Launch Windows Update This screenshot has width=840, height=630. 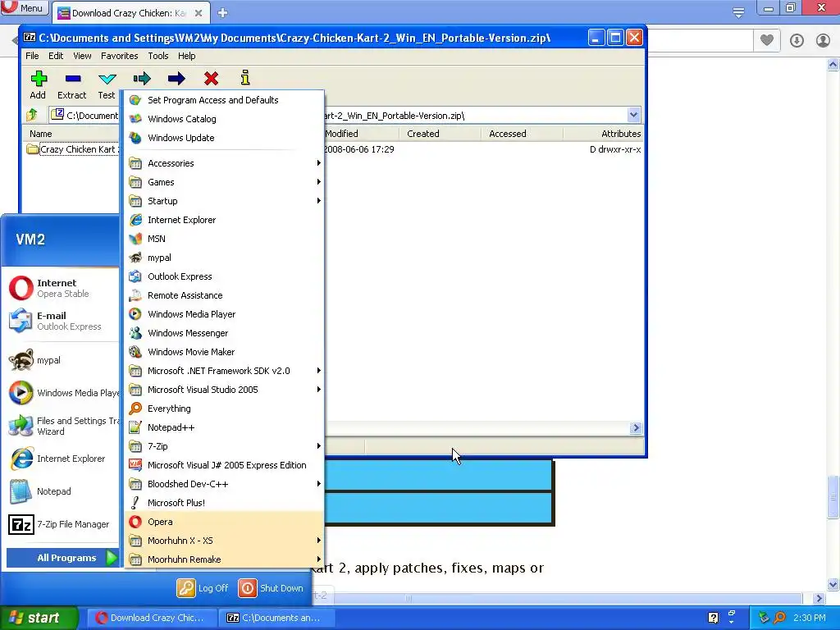(x=224, y=138)
